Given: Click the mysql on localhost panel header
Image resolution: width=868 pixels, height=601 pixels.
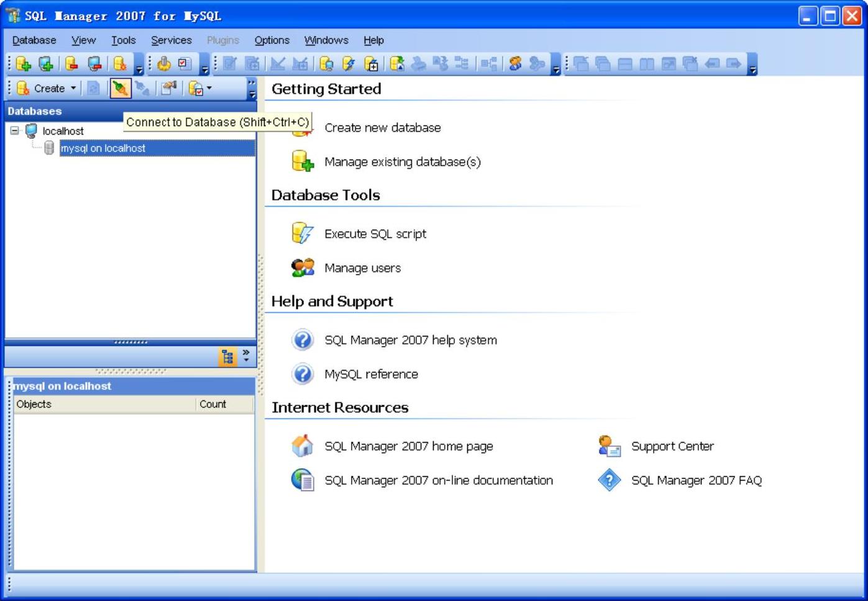Looking at the screenshot, I should 133,386.
